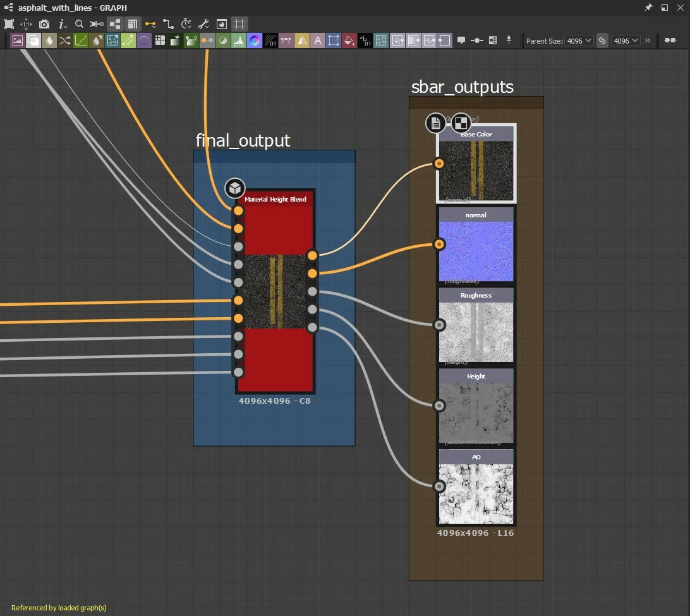The height and width of the screenshot is (616, 690).
Task: Click the Levels histogram node icon
Action: (x=239, y=40)
